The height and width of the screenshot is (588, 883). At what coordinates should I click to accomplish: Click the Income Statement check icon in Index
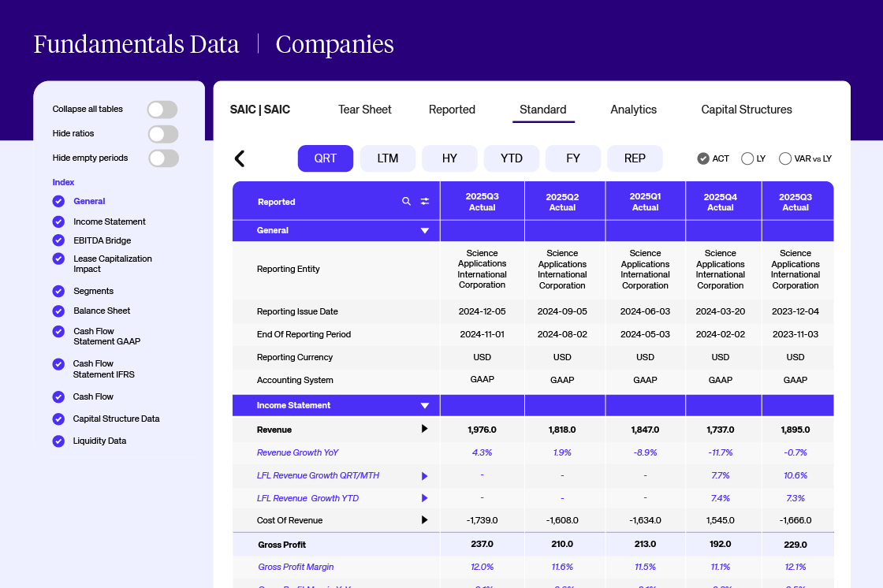58,222
